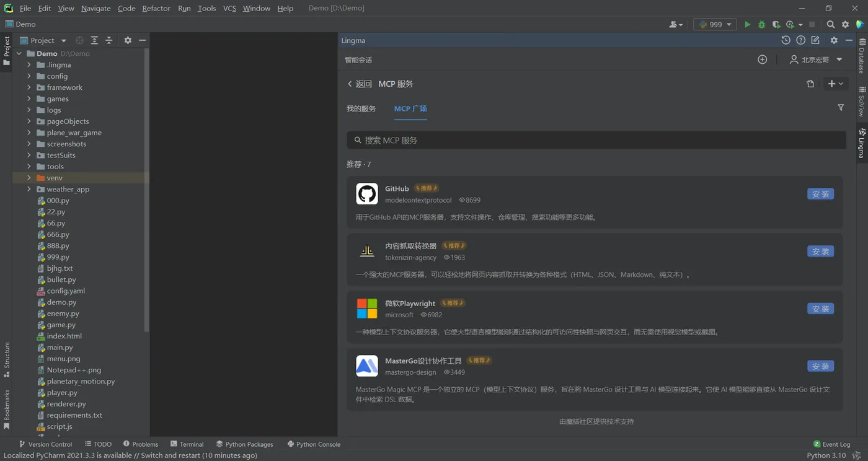The image size is (868, 461).
Task: Install the GitHub MCP service
Action: 820,194
